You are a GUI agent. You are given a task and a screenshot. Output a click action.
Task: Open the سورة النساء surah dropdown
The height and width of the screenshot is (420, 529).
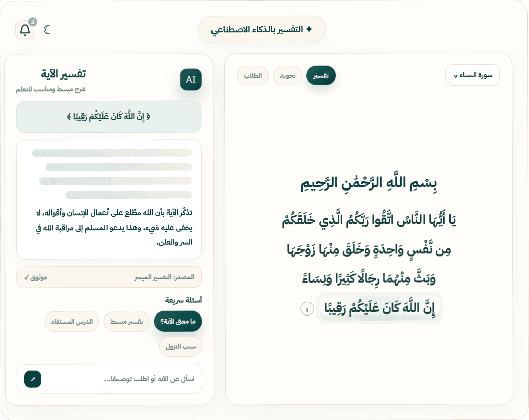472,75
